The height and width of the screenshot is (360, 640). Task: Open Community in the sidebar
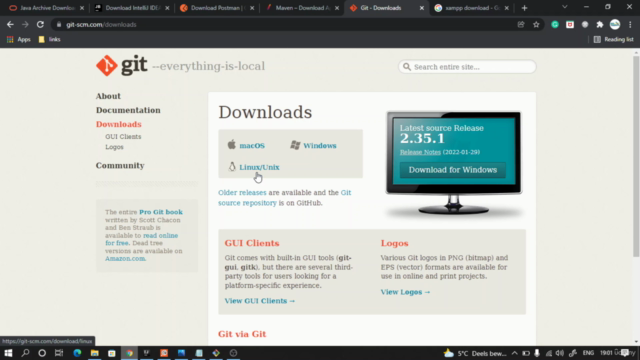(x=120, y=165)
